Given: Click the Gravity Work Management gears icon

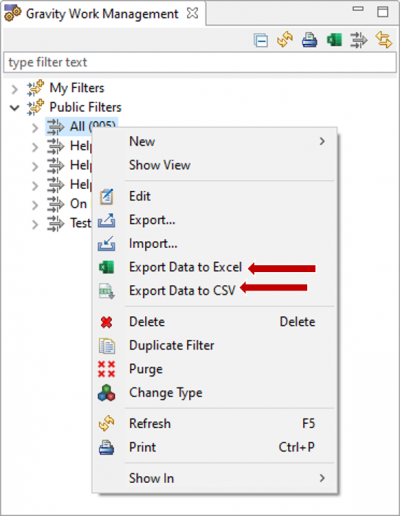Looking at the screenshot, I should click(13, 13).
